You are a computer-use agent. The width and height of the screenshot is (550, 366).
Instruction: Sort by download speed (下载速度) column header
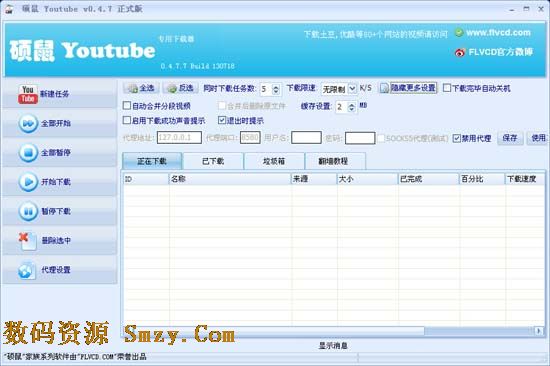(x=525, y=179)
